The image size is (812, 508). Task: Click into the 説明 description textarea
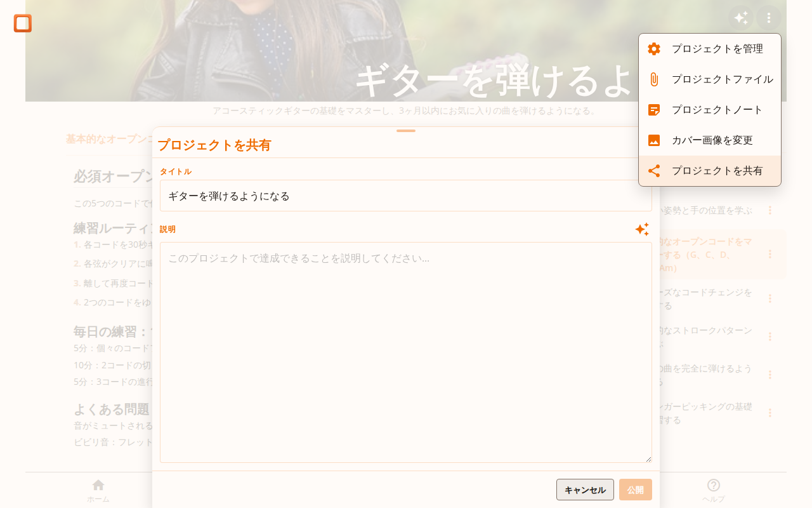pyautogui.click(x=406, y=352)
